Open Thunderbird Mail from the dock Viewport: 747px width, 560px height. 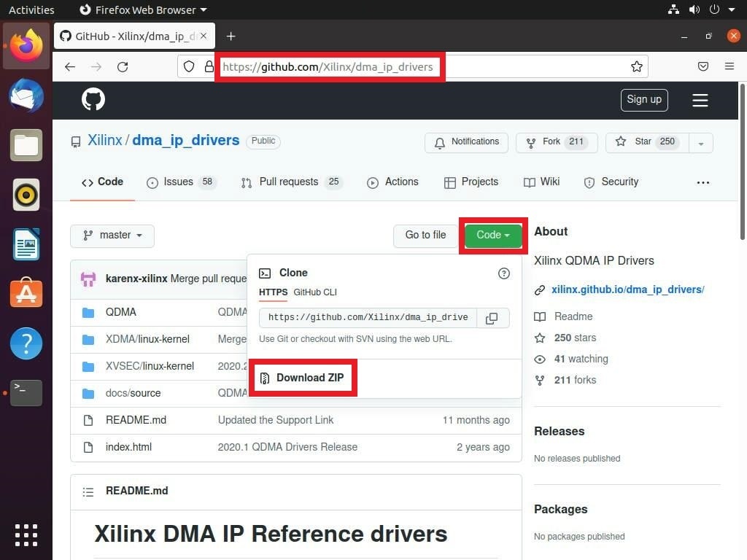point(26,96)
